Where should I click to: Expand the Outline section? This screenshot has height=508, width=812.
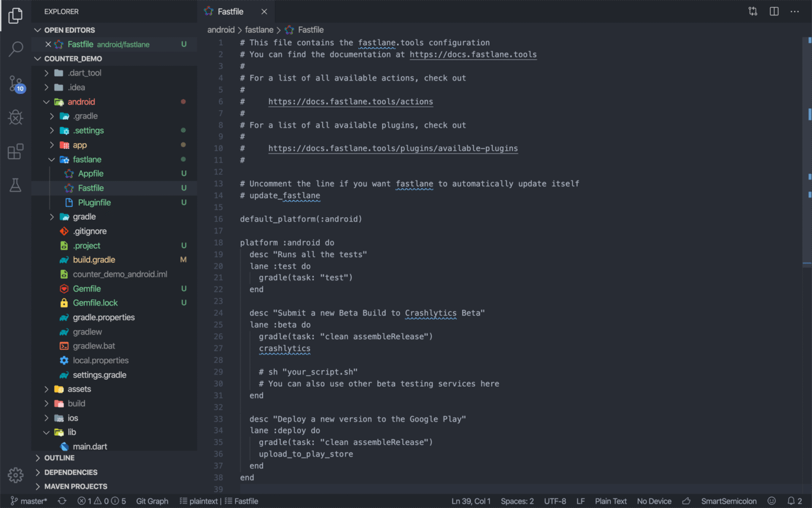[x=114, y=458]
